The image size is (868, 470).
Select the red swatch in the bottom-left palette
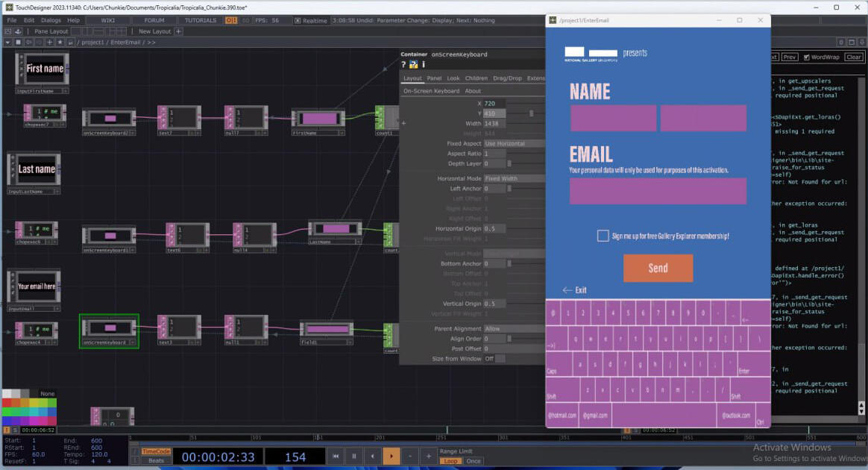(7, 401)
